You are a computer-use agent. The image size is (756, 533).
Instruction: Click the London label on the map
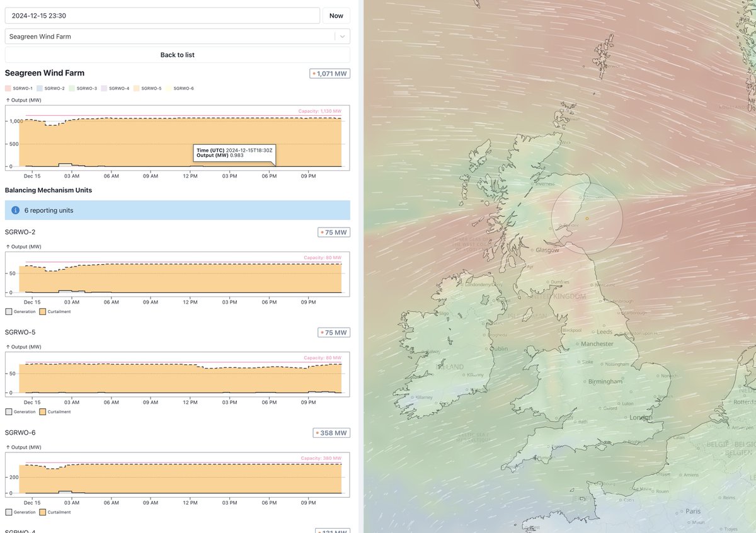pyautogui.click(x=641, y=418)
